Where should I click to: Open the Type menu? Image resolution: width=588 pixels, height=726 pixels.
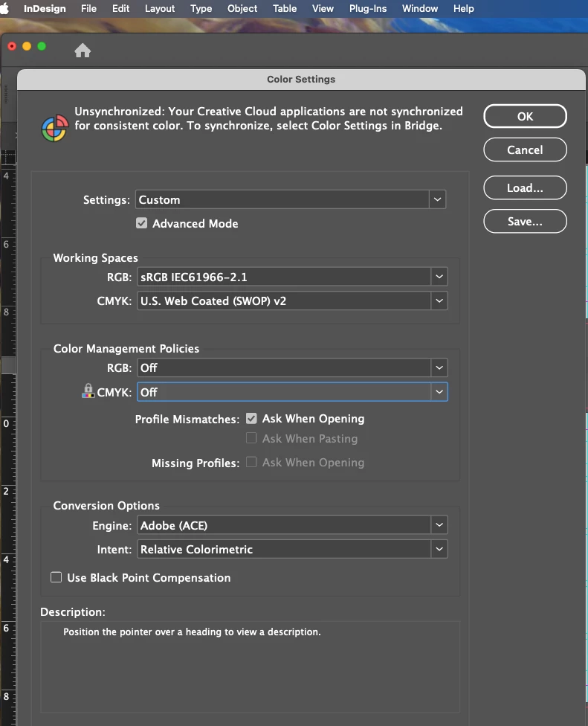(201, 8)
